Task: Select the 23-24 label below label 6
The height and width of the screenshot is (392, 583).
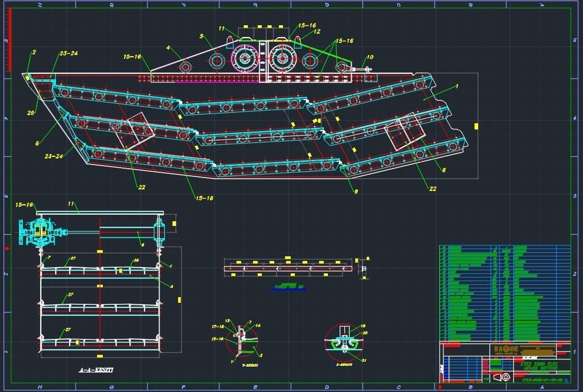Action: pos(54,156)
